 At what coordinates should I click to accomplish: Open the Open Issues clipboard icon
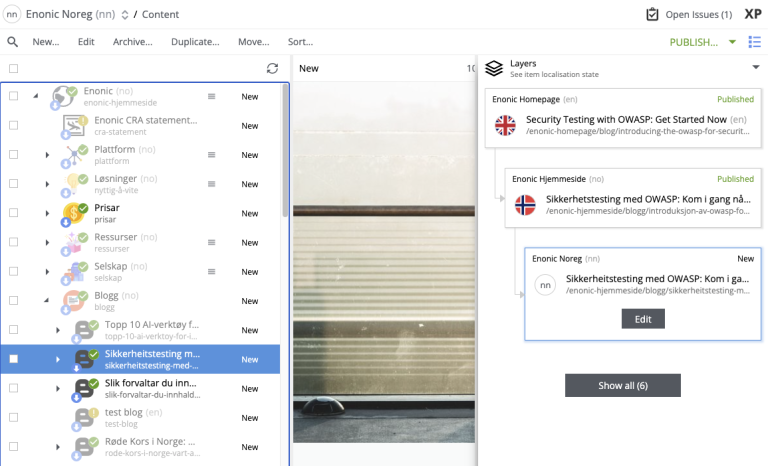tap(652, 15)
